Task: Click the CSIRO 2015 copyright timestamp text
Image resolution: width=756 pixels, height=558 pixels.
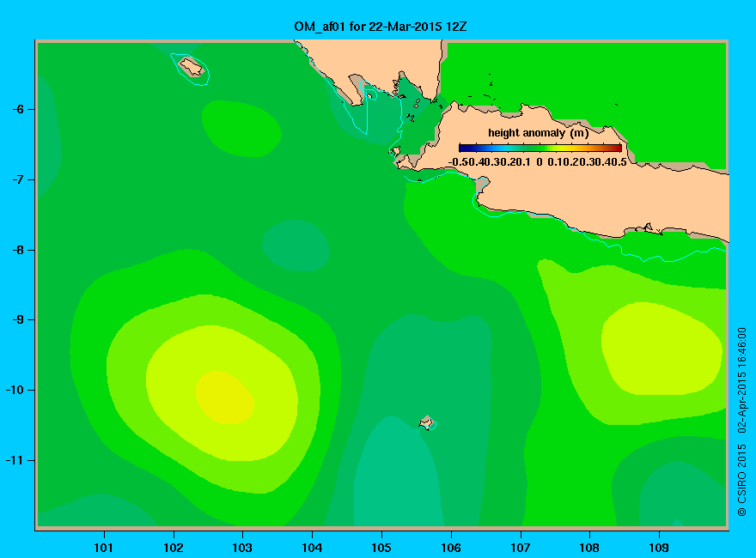Action: click(742, 422)
